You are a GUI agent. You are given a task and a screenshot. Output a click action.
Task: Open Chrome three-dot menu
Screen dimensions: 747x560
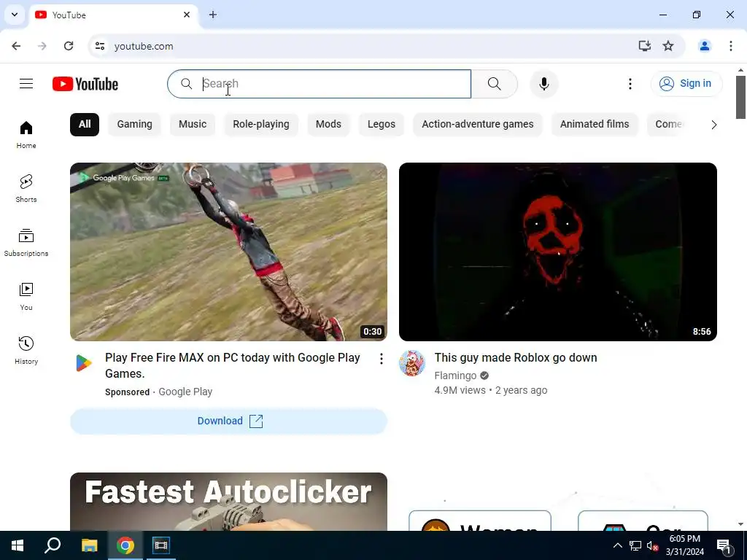(x=731, y=46)
